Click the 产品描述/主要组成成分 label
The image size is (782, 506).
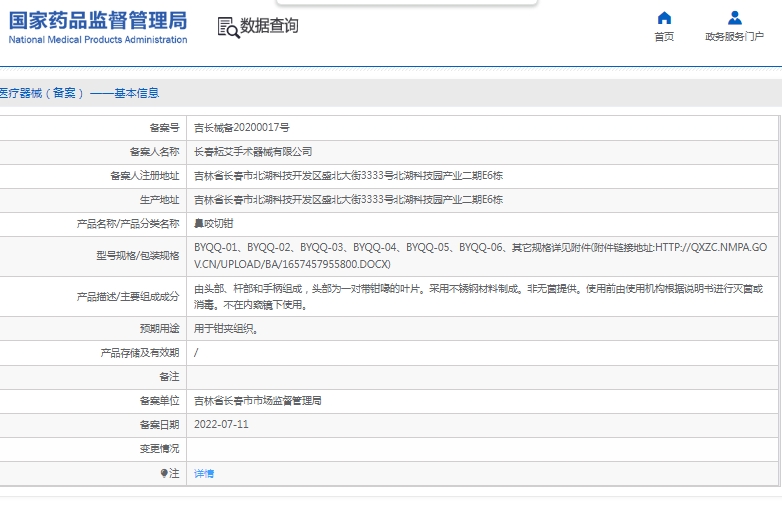(128, 297)
